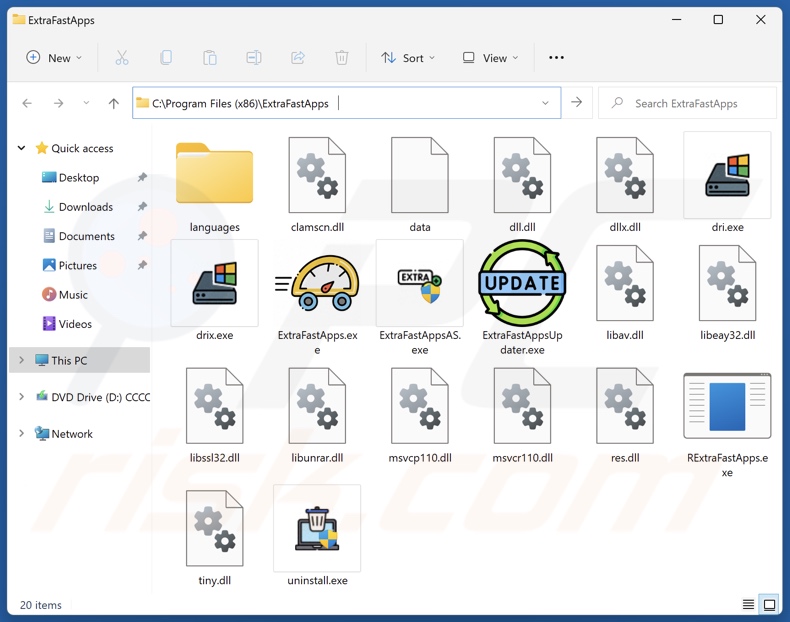Image resolution: width=790 pixels, height=622 pixels.
Task: Click the Delete trash toolbar icon
Action: (342, 58)
